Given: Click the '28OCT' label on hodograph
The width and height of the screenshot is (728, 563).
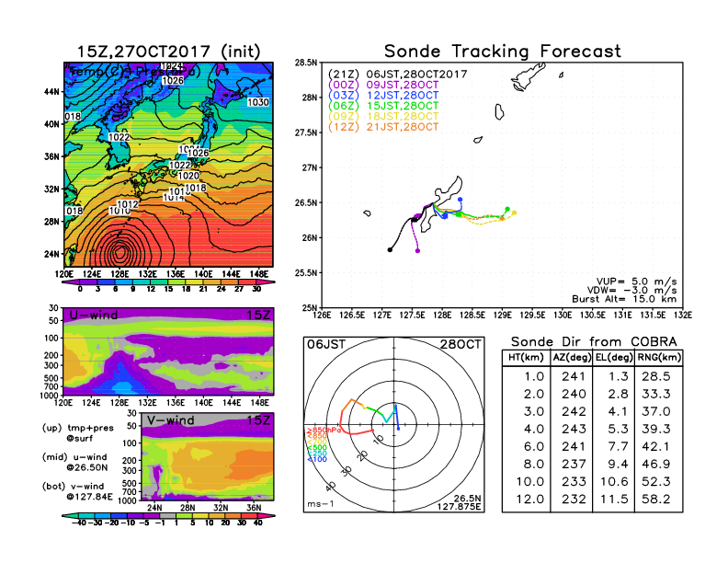Looking at the screenshot, I should pyautogui.click(x=461, y=344).
